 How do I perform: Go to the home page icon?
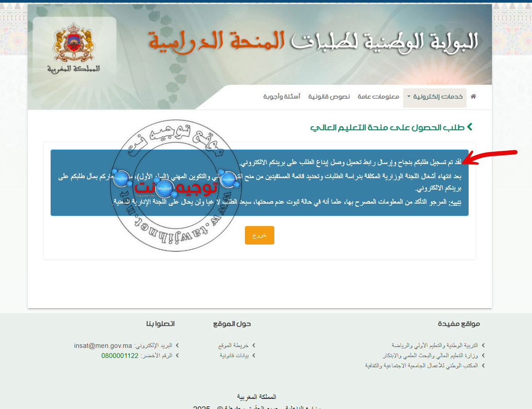(473, 96)
